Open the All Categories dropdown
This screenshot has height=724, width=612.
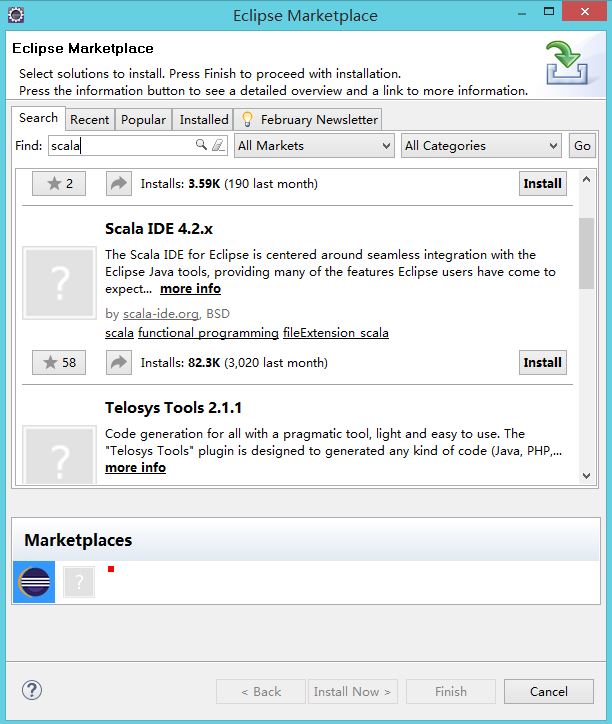click(x=481, y=146)
